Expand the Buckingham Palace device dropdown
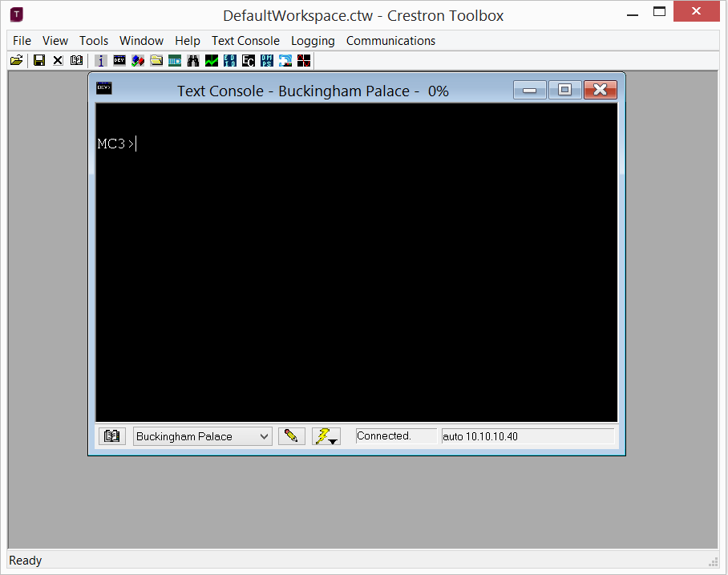Screen dimensions: 728x575 pyautogui.click(x=264, y=436)
